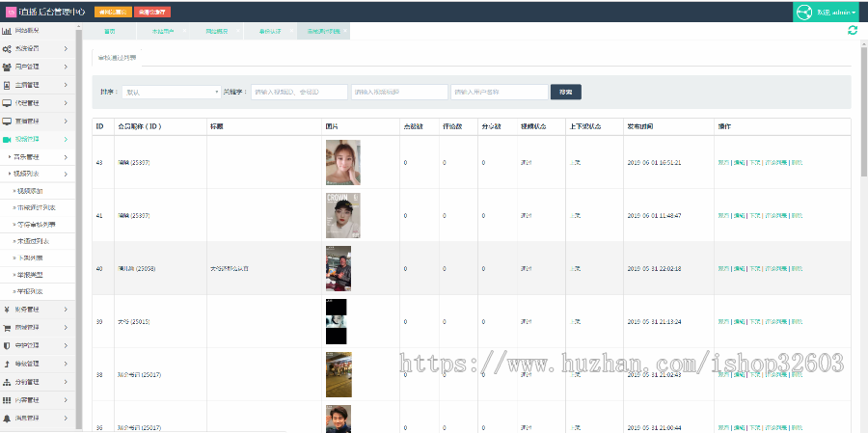The height and width of the screenshot is (433, 868).
Task: Click the bell icon for message management
Action: coord(7,419)
